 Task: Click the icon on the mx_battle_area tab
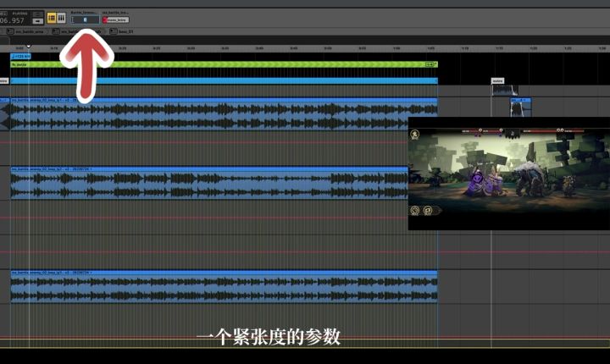10,31
